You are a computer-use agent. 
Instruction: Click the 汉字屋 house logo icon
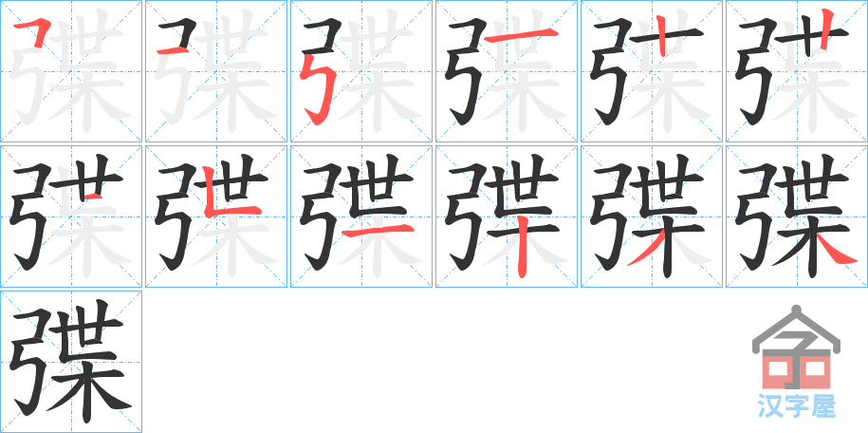click(x=796, y=348)
